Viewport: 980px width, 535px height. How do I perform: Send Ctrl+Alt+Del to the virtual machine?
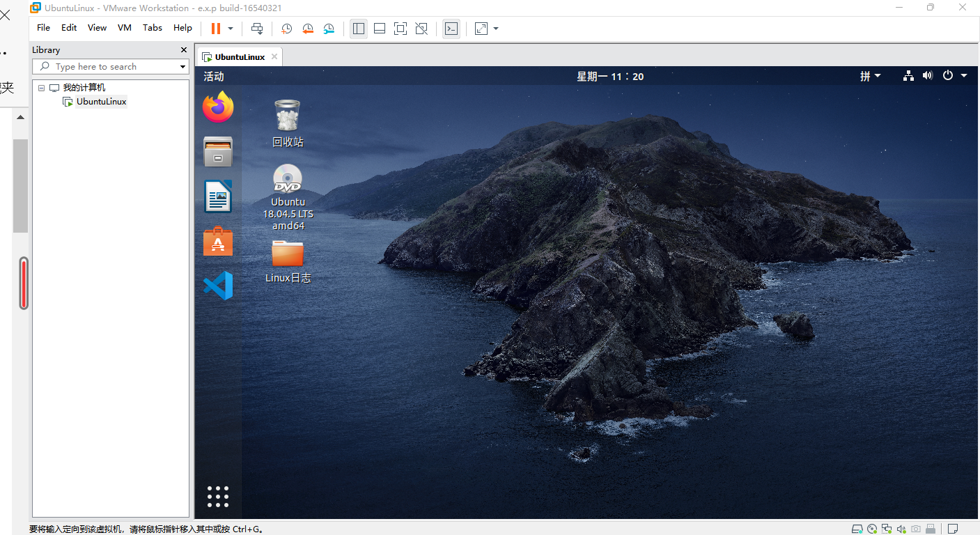[256, 29]
